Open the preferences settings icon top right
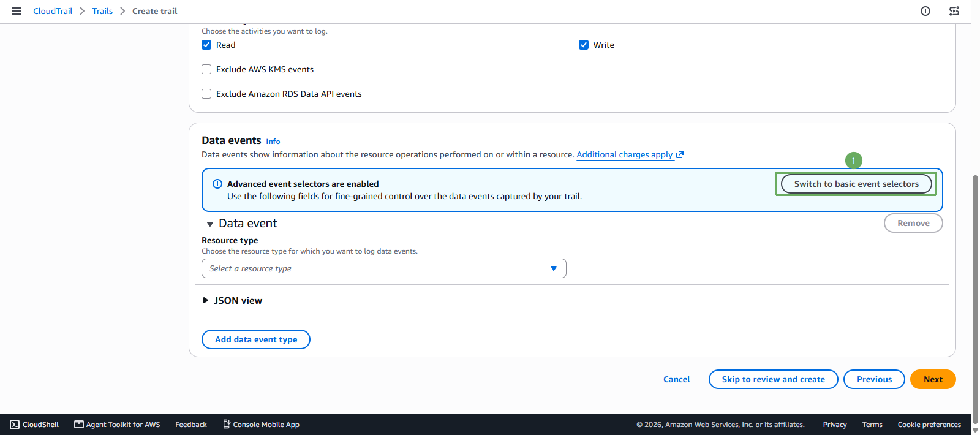This screenshot has width=980, height=435. [x=954, y=11]
